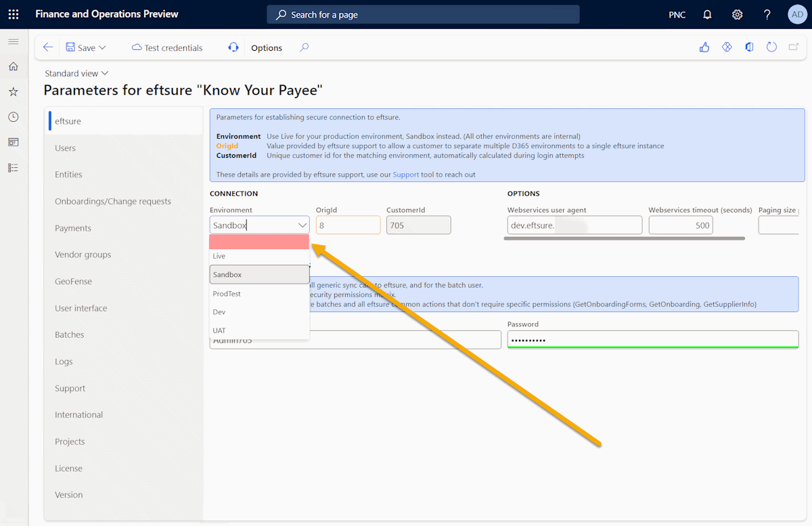Click the OrigId field

coord(348,225)
